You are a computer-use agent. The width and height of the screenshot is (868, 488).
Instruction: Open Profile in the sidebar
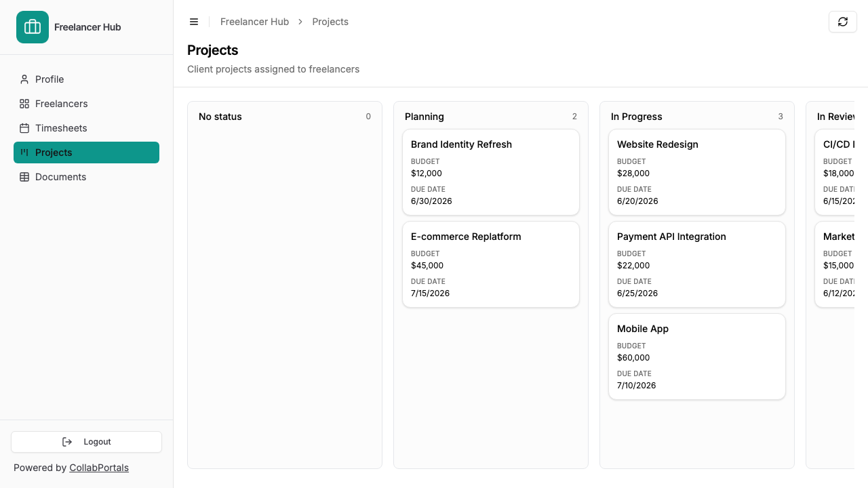[x=86, y=79]
